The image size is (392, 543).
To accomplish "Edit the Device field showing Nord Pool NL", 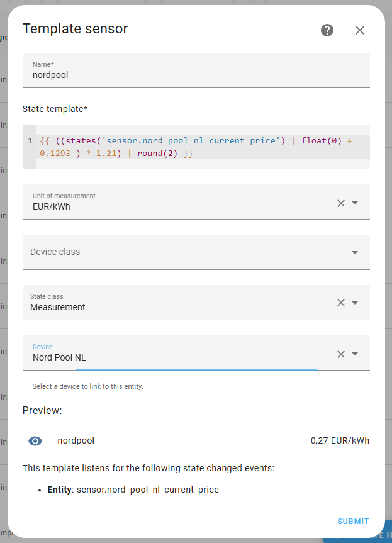I will (x=126, y=357).
